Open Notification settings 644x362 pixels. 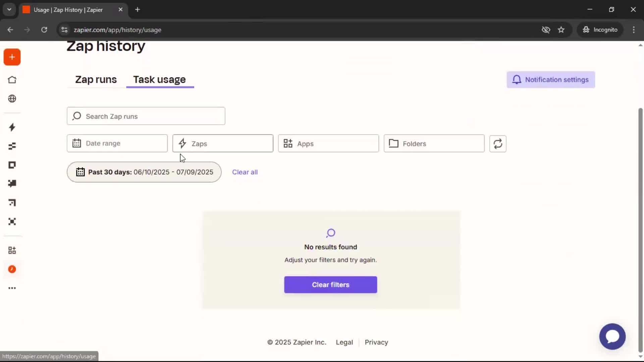tap(551, 79)
